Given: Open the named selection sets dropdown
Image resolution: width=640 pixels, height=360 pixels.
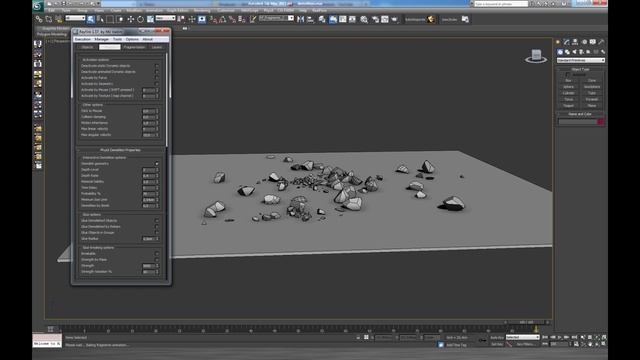Looking at the screenshot, I should click(276, 18).
